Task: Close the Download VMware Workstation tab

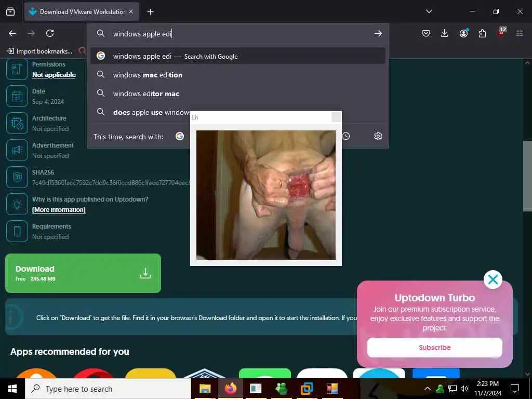Action: (131, 11)
